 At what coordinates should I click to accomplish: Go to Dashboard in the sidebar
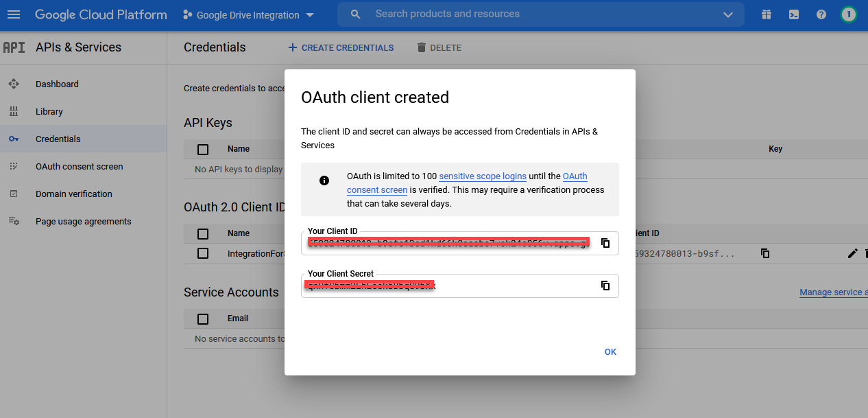coord(57,84)
